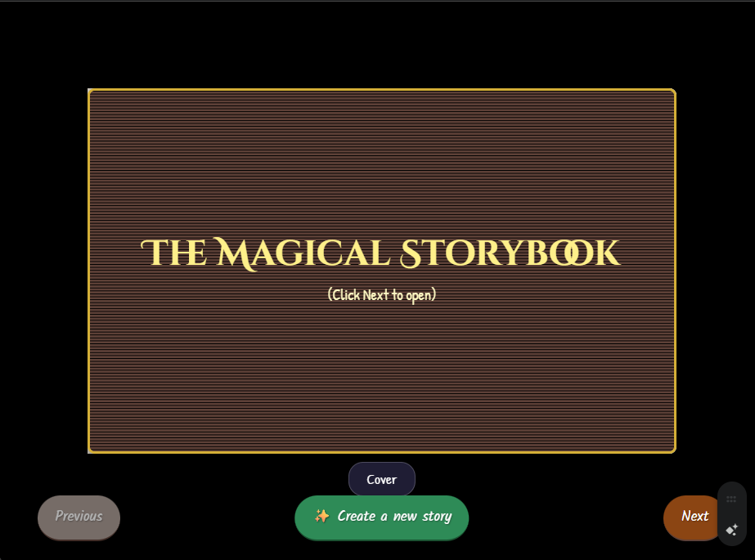Image resolution: width=755 pixels, height=560 pixels.
Task: Click the Create a new story button
Action: [x=381, y=517]
